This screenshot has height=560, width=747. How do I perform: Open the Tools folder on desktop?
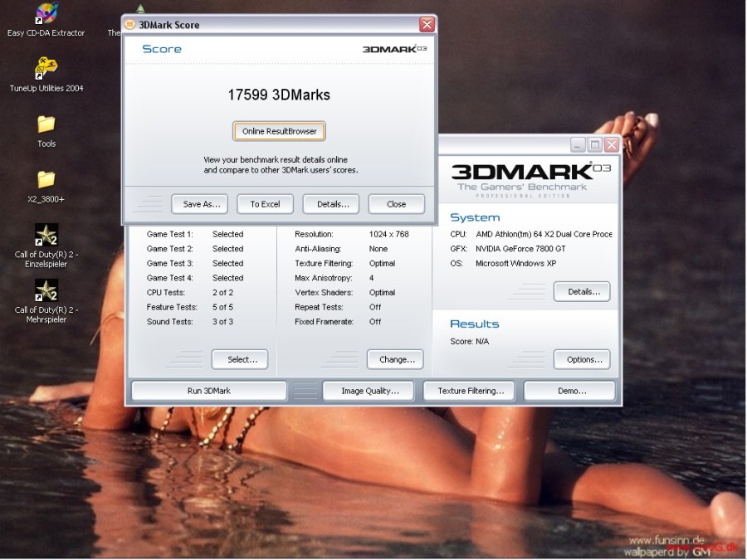pos(46,131)
